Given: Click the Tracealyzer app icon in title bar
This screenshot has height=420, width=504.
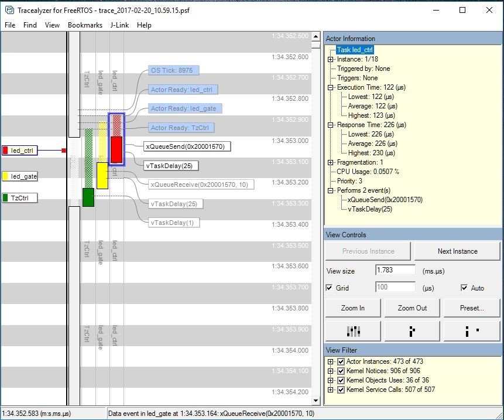Looking at the screenshot, I should tap(9, 10).
